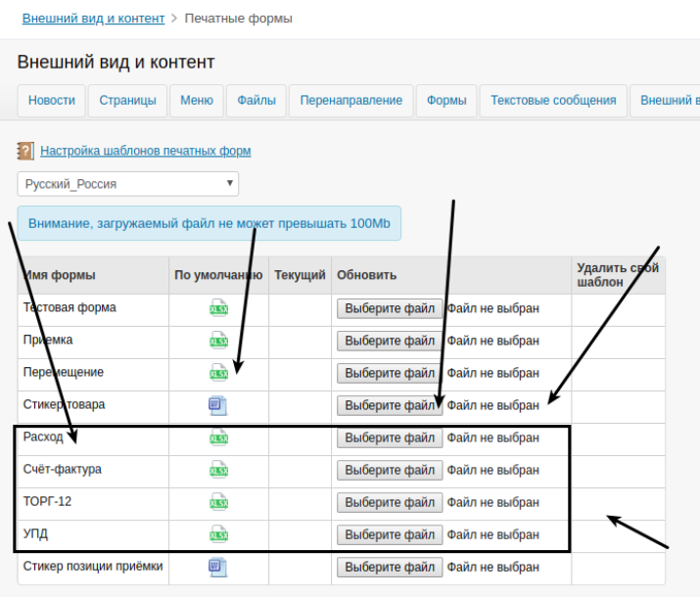Follow the Внешний вид и контент breadcrumb link
This screenshot has height=597, width=700.
93,19
